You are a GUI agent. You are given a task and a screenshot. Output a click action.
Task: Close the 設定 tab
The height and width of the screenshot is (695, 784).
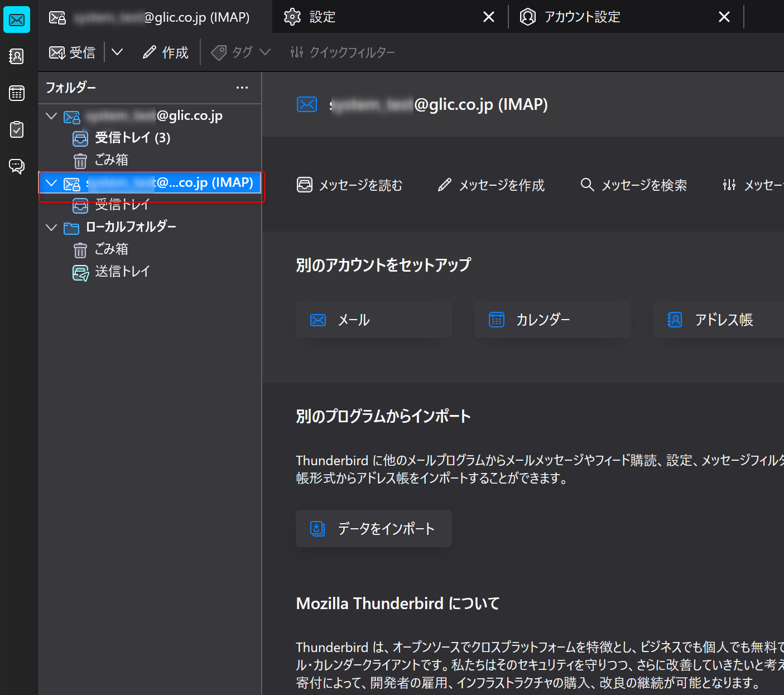[488, 17]
